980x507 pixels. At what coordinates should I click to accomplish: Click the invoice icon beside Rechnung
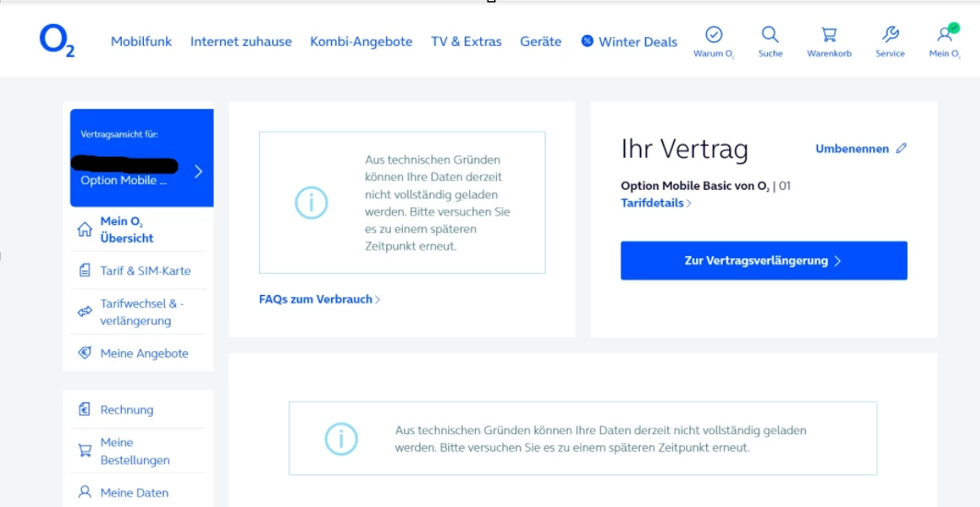(x=85, y=409)
